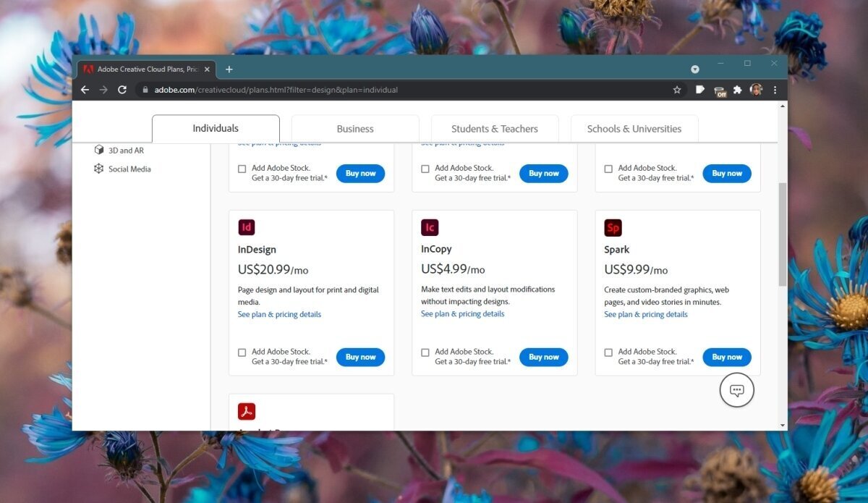Open Spark's plan and pricing details link
868x503 pixels.
646,314
